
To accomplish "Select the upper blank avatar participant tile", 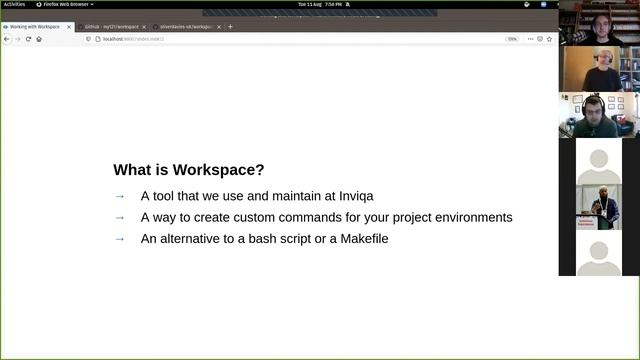I will 599,161.
